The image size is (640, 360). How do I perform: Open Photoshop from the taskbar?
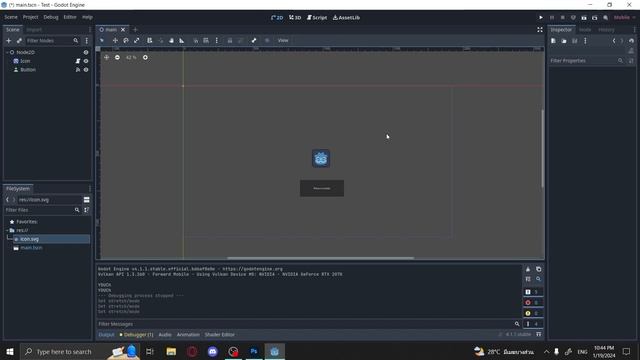click(254, 351)
